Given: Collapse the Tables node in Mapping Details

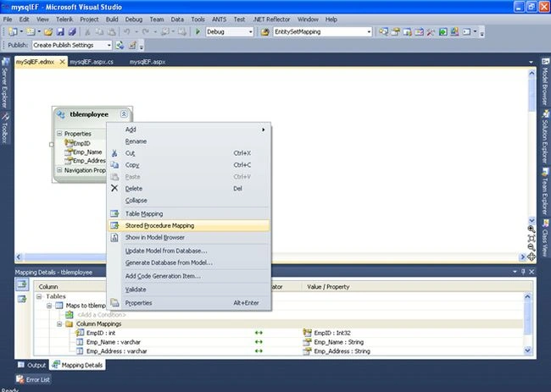Looking at the screenshot, I should pyautogui.click(x=39, y=296).
